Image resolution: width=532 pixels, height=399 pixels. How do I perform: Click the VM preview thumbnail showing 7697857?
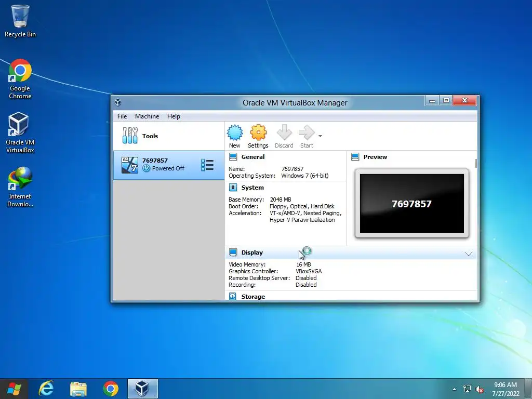[412, 203]
